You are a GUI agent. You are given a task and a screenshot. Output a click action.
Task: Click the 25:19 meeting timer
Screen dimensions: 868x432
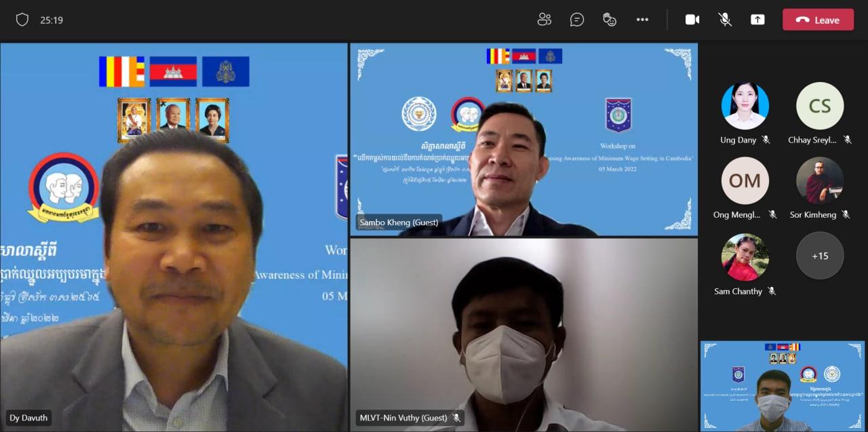[52, 20]
